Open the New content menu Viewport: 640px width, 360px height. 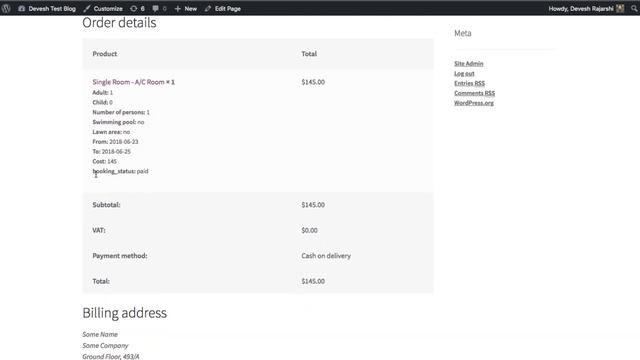coord(186,9)
